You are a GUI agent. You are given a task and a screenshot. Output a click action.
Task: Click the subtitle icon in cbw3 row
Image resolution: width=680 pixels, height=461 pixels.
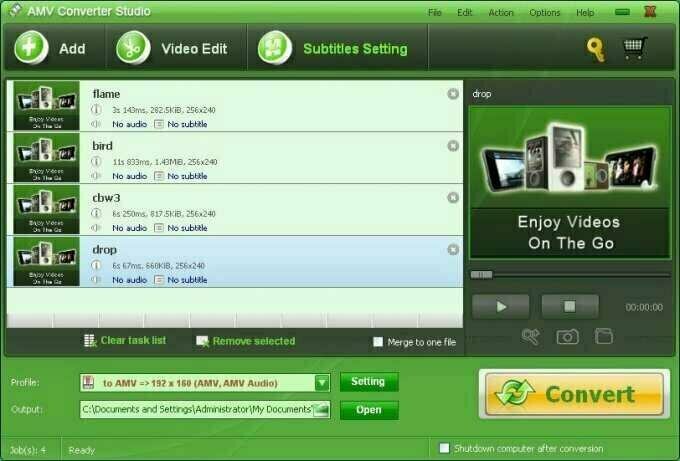[x=159, y=228]
